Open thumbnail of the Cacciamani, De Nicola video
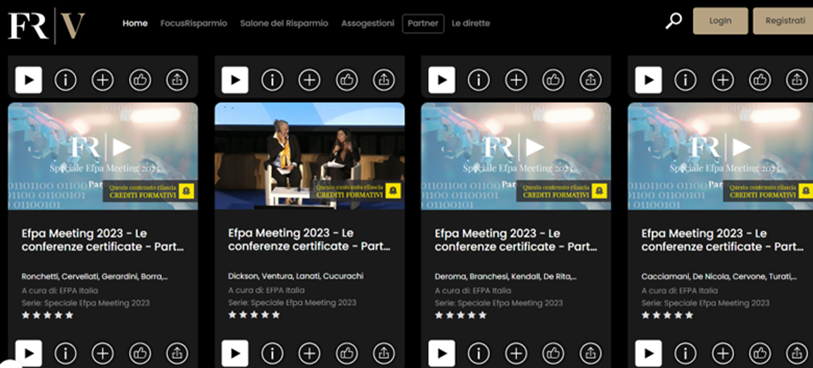Viewport: 813px width, 368px height. pos(720,156)
